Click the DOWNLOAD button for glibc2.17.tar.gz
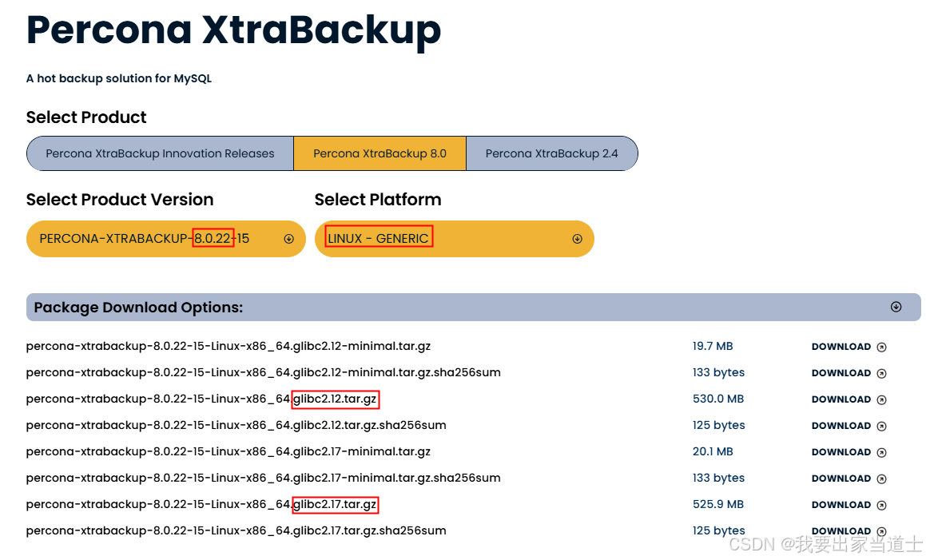The image size is (926, 560). (842, 504)
